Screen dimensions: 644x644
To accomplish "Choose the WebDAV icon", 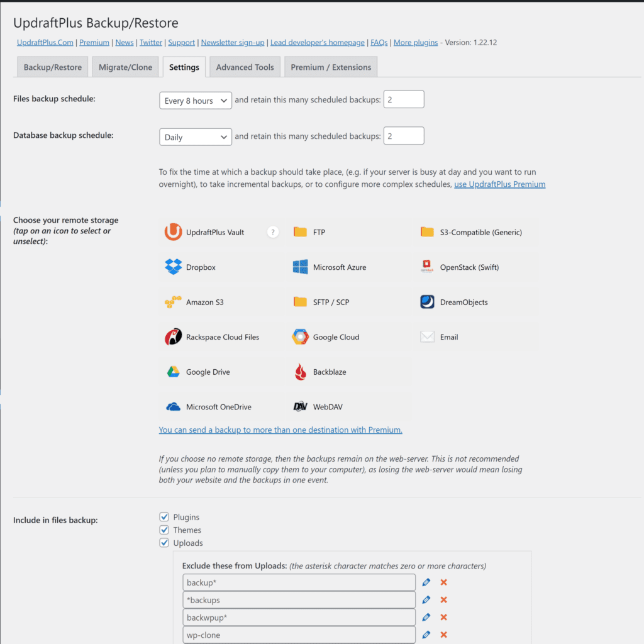I will [300, 407].
